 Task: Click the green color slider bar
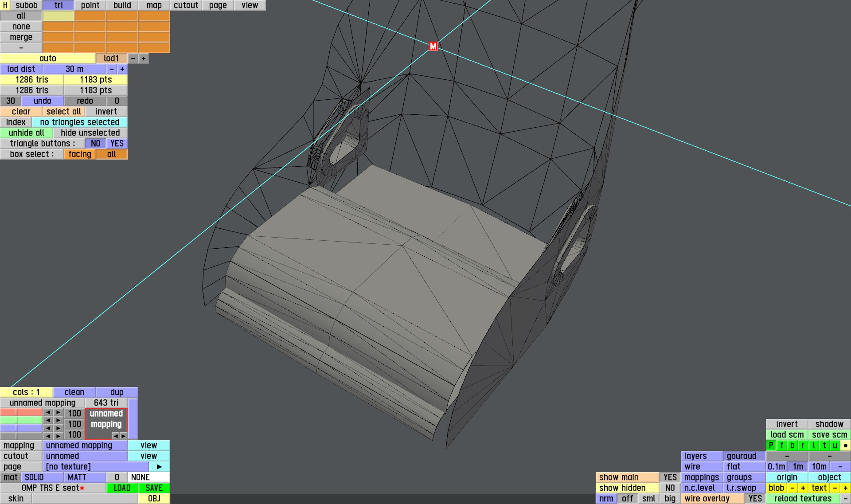click(x=21, y=420)
